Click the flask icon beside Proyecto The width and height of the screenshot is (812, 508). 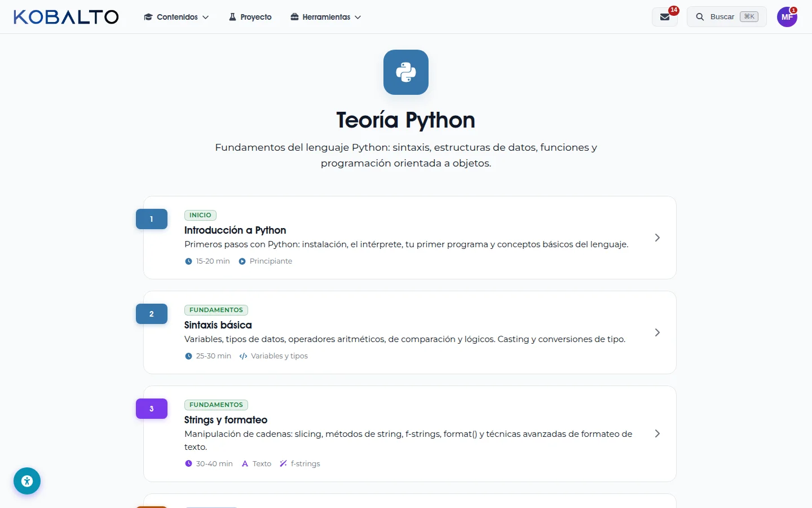tap(232, 17)
